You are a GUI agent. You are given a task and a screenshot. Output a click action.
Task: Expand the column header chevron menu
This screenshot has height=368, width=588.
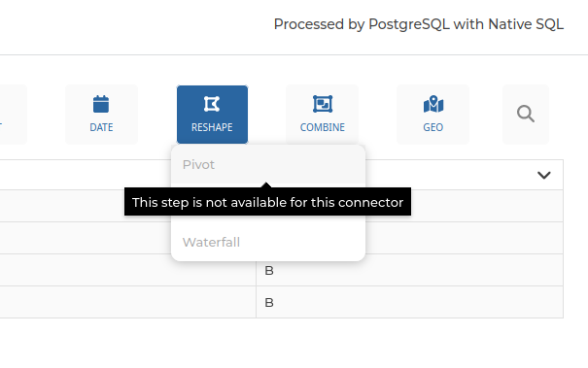pos(543,175)
